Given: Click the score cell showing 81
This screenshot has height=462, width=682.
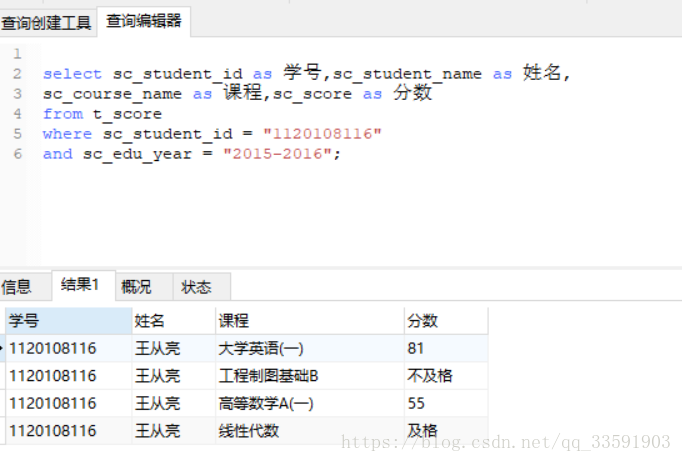Looking at the screenshot, I should pyautogui.click(x=446, y=348).
